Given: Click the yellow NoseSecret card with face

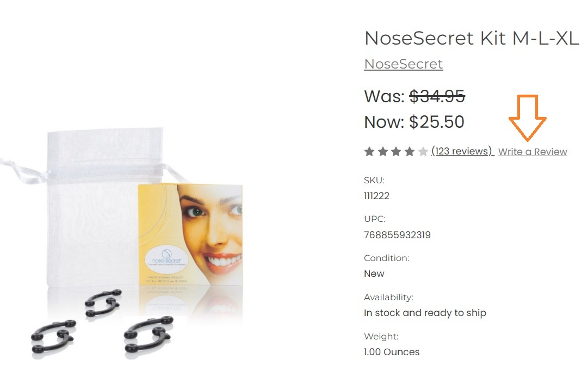Looking at the screenshot, I should 190,234.
